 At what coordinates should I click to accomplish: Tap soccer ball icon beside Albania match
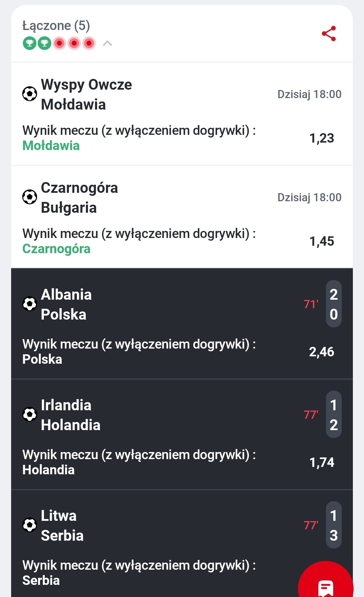click(30, 304)
